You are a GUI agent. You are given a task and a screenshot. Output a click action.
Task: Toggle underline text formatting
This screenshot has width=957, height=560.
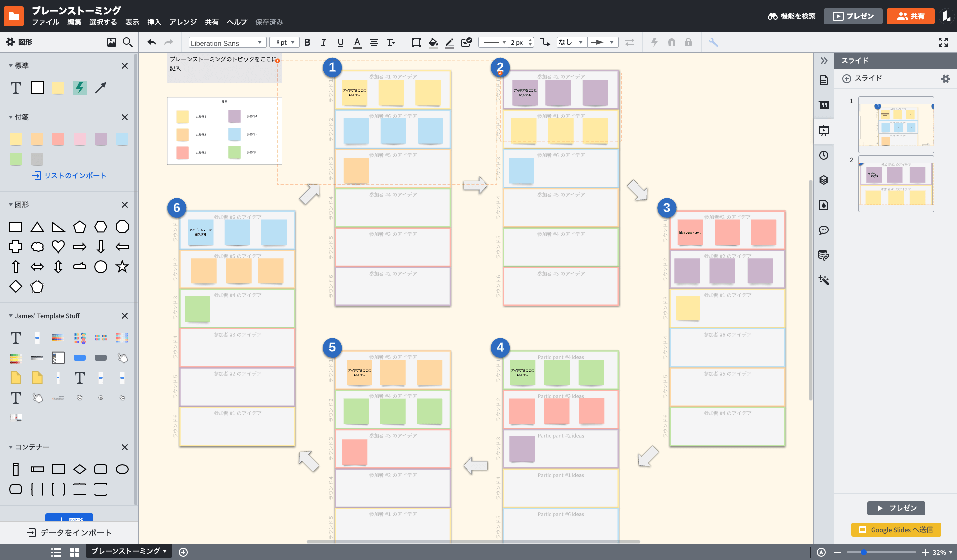tap(340, 43)
